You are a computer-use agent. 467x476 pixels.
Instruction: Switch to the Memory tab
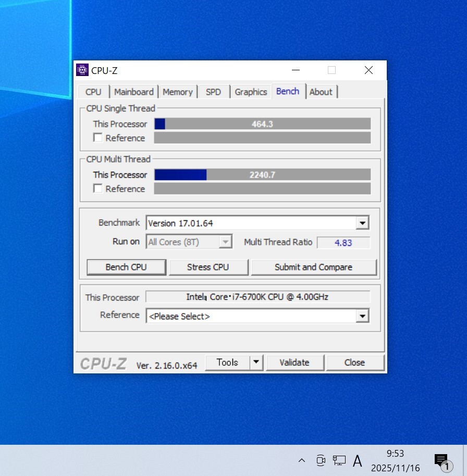point(177,92)
